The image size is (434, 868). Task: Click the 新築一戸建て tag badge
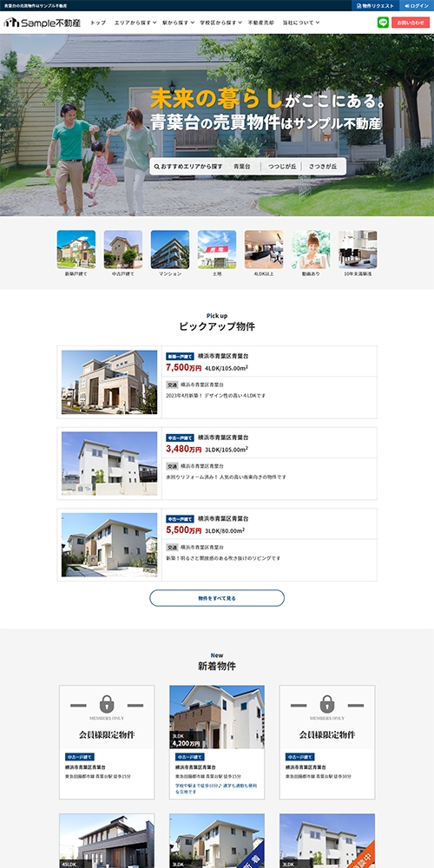pyautogui.click(x=181, y=357)
